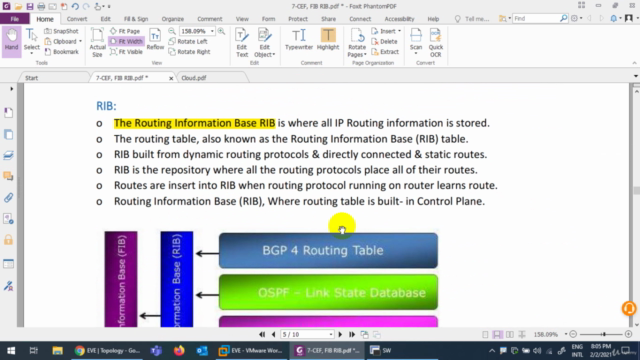Click the Save icon in quick access toolbar
Image resolution: width=640 pixels, height=360 pixels.
29,6
